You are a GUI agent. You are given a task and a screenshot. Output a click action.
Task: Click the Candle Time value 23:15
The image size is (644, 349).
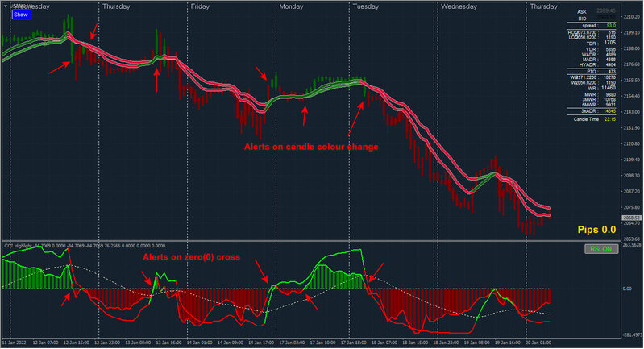(x=610, y=119)
